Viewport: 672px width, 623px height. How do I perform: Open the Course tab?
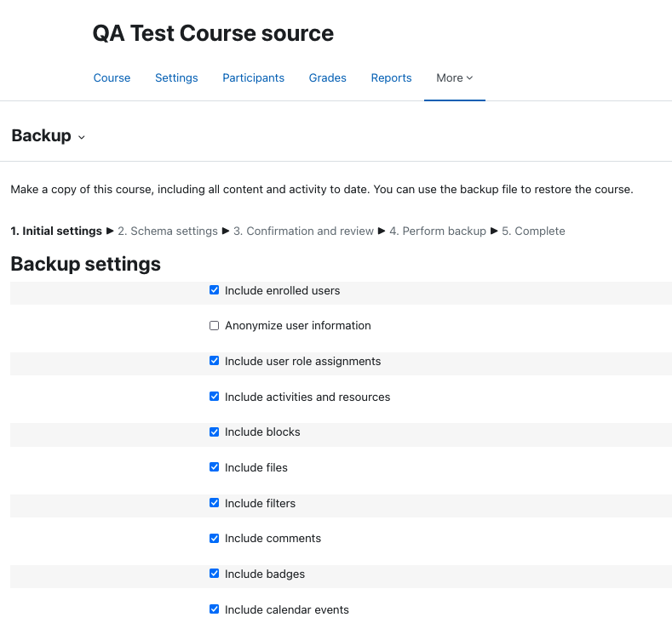[112, 78]
